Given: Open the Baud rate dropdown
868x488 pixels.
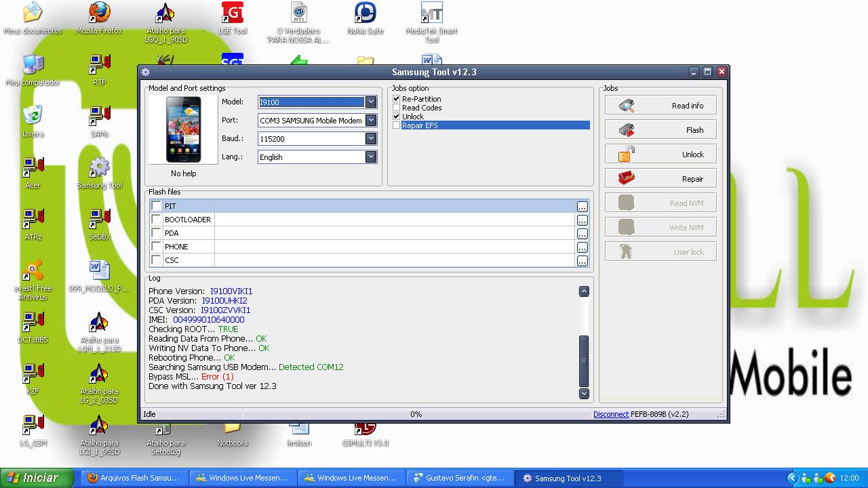Looking at the screenshot, I should click(371, 139).
